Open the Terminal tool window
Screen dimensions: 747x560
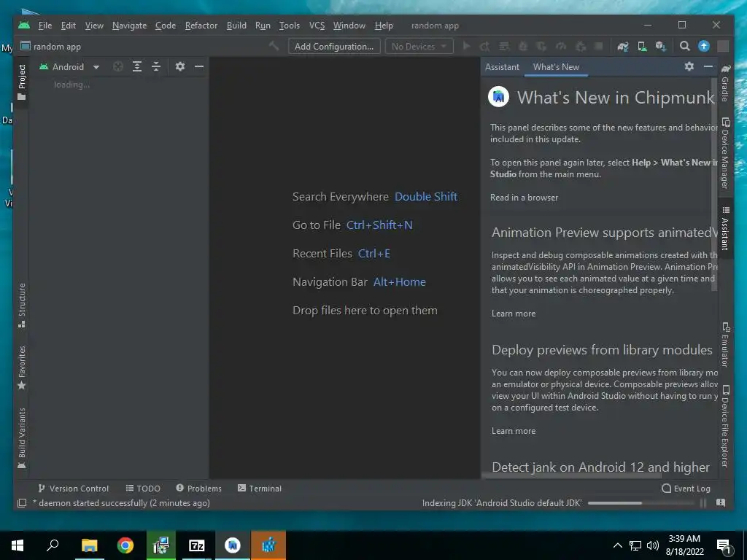pos(260,489)
